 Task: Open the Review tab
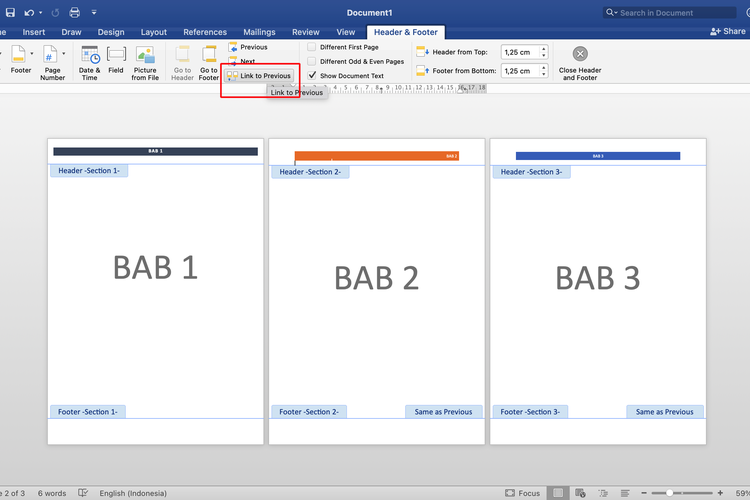tap(306, 32)
